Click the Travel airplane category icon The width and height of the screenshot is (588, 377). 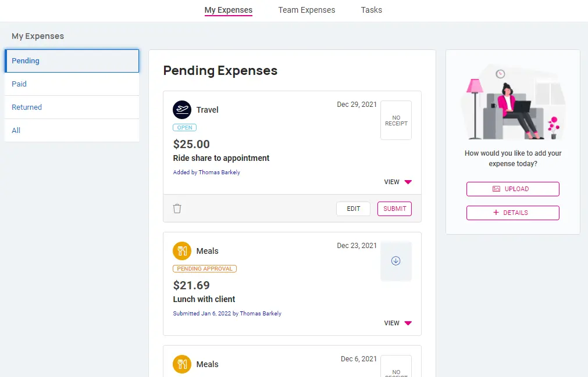click(182, 110)
